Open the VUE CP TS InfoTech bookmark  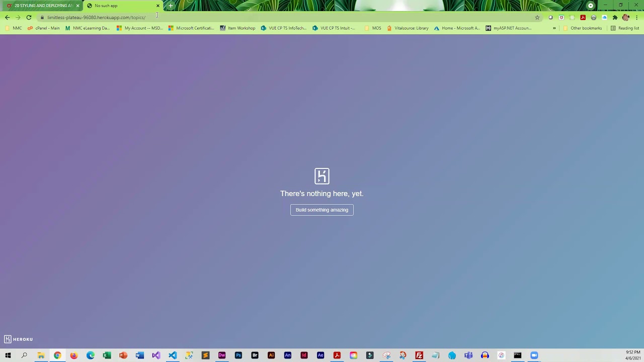coord(283,28)
